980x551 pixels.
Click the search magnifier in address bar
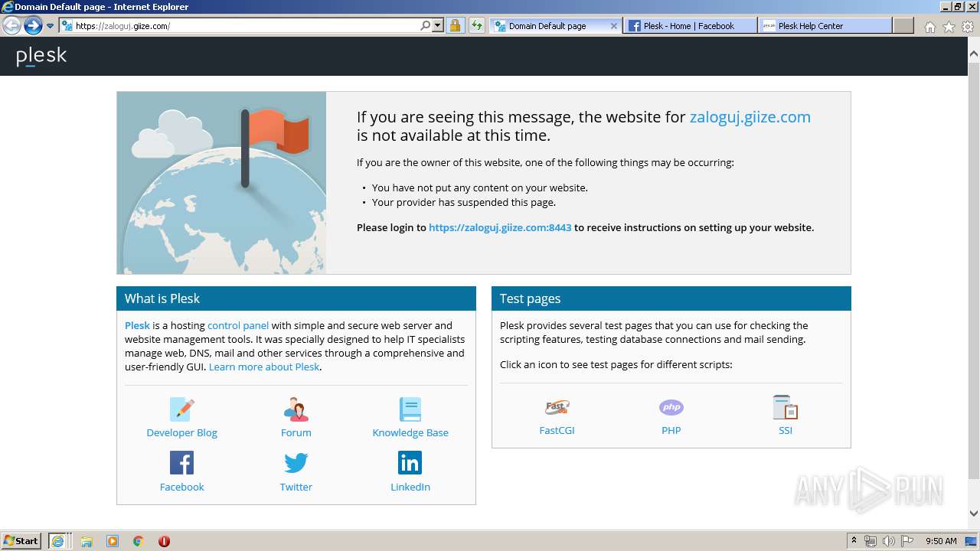[x=426, y=25]
